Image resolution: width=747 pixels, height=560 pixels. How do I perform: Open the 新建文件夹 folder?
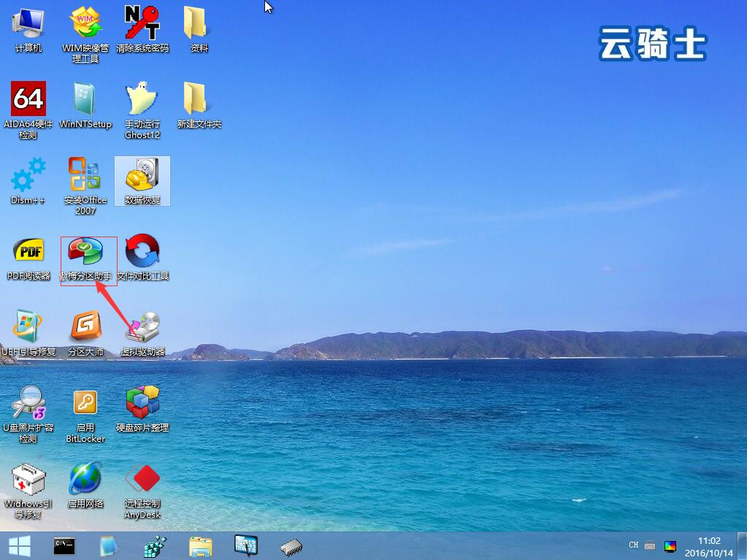[199, 106]
